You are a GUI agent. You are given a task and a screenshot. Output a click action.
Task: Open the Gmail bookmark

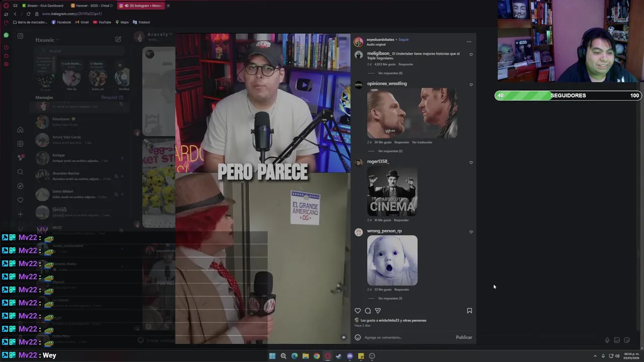pos(82,22)
